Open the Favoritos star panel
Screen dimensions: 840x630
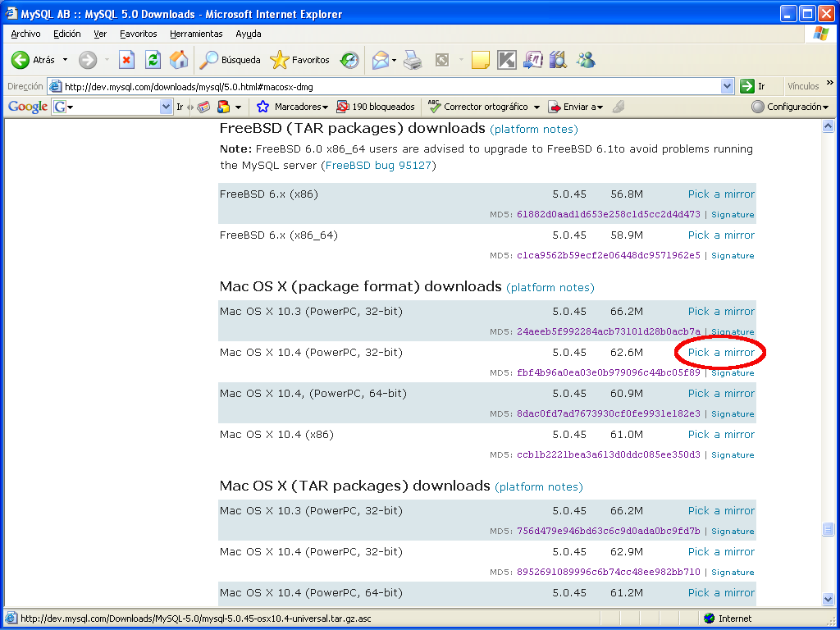click(300, 60)
